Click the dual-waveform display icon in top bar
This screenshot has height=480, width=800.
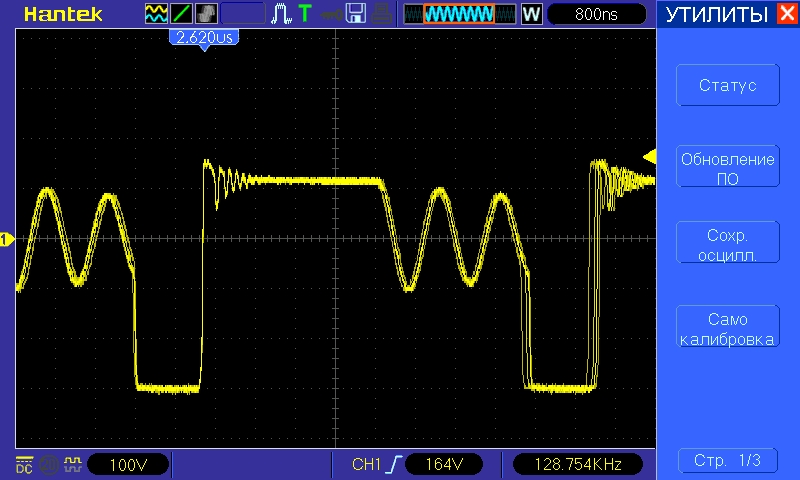(x=157, y=14)
